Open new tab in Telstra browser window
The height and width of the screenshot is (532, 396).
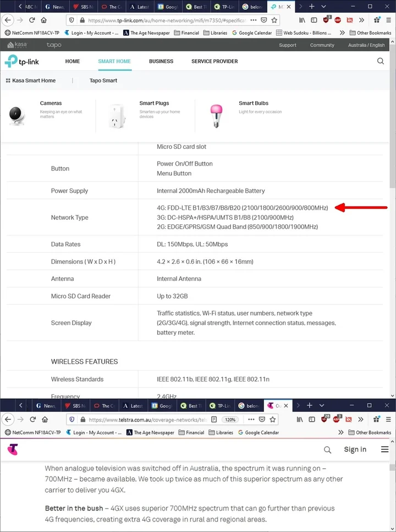pos(310,405)
